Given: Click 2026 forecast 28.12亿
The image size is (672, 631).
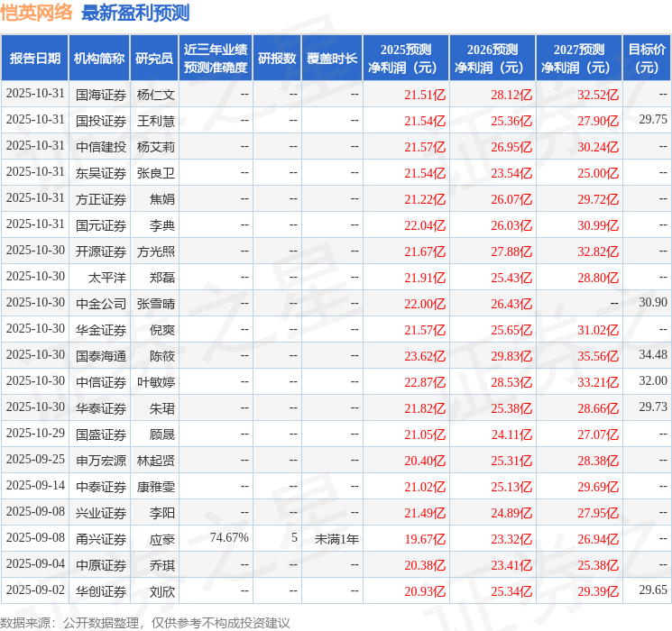Looking at the screenshot, I should [511, 95].
